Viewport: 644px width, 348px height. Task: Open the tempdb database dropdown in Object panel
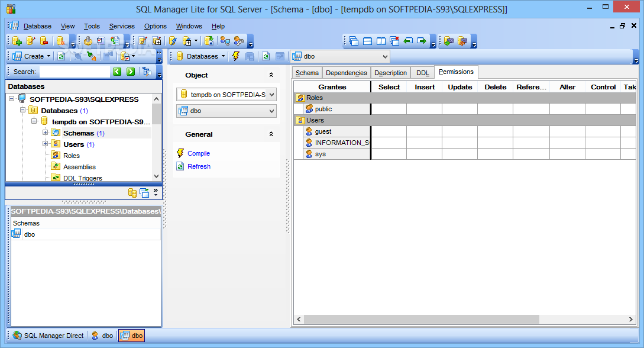click(271, 94)
